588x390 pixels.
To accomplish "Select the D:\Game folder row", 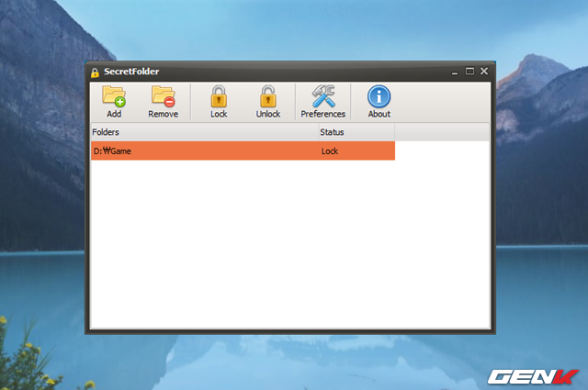I will pyautogui.click(x=202, y=150).
